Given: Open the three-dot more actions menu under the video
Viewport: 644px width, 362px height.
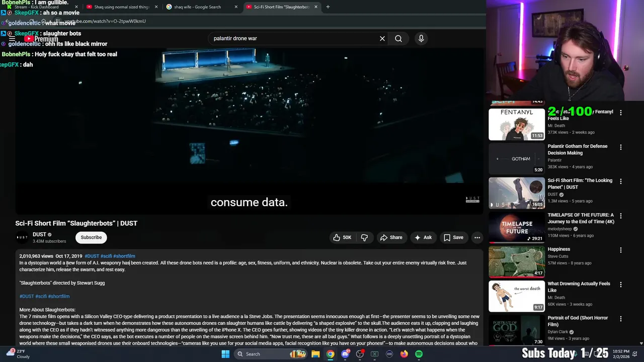Looking at the screenshot, I should coord(477,237).
